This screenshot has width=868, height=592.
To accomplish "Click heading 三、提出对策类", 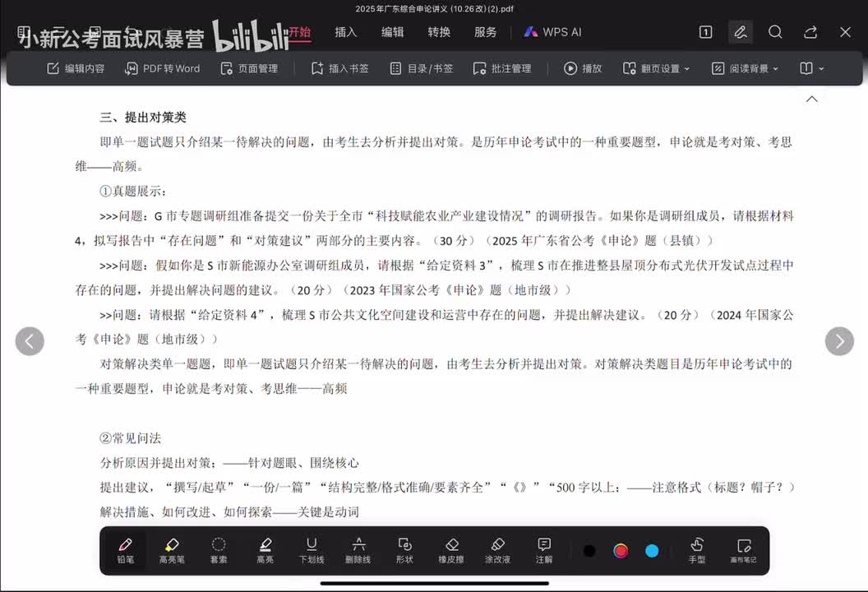I will pos(143,118).
